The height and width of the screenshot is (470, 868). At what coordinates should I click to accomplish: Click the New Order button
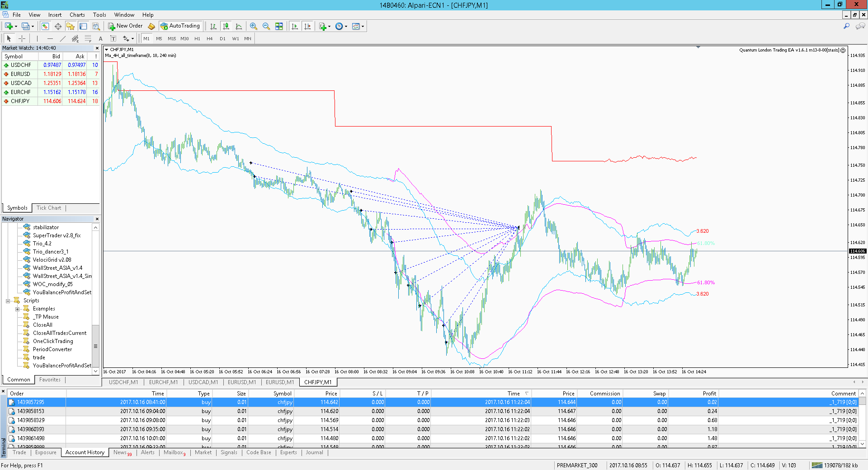coord(125,26)
